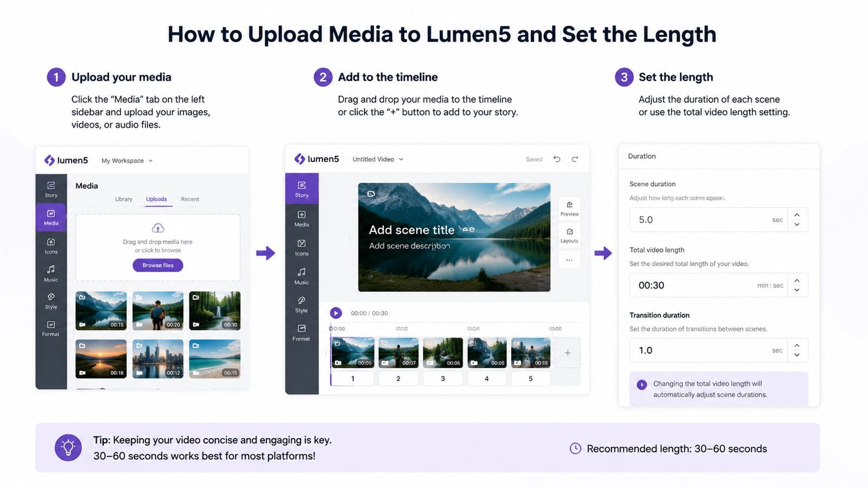Select the sunset upload thumbnail 00:18

[101, 359]
